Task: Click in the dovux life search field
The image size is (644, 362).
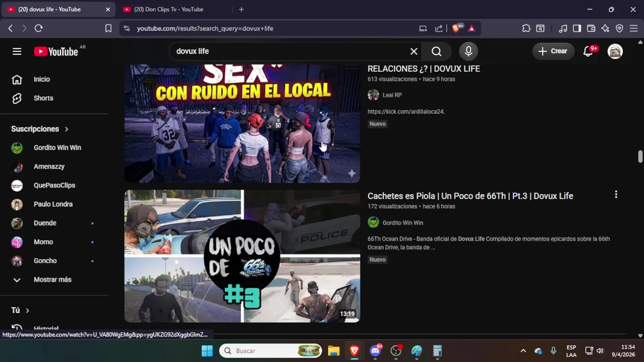Action: [289, 51]
